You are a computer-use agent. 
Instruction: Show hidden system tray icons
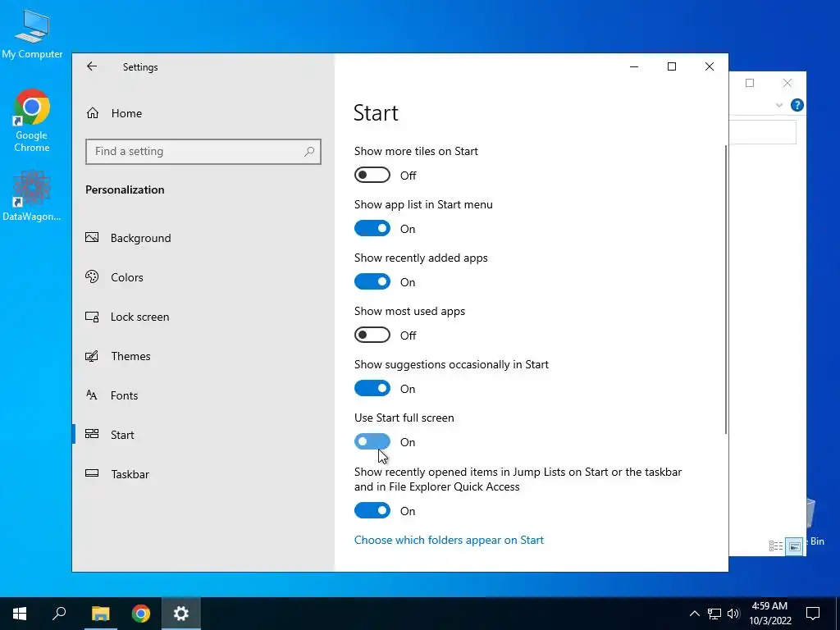(694, 614)
